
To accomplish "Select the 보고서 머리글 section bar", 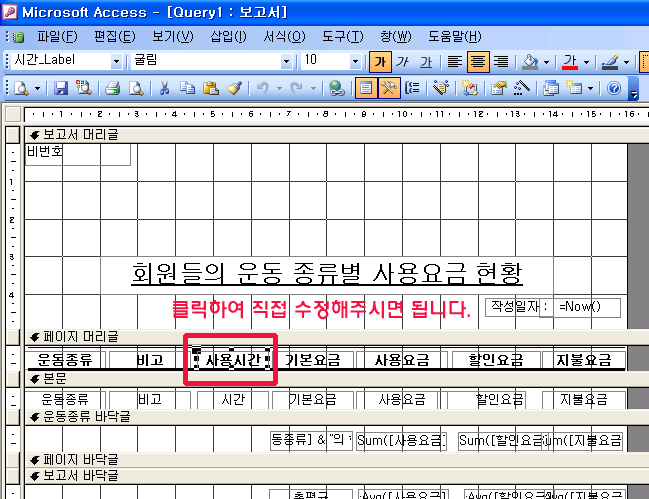I will pyautogui.click(x=336, y=134).
